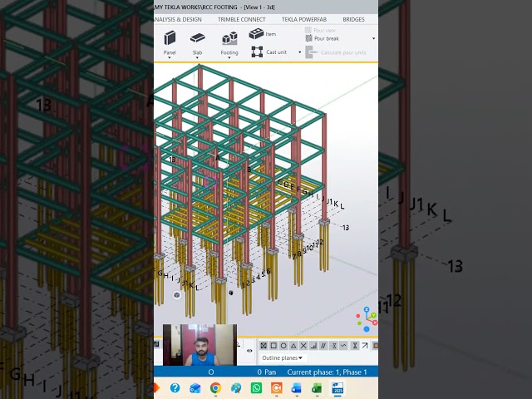Toggle the free snap arrow icon
532x399 pixels.
[365, 346]
